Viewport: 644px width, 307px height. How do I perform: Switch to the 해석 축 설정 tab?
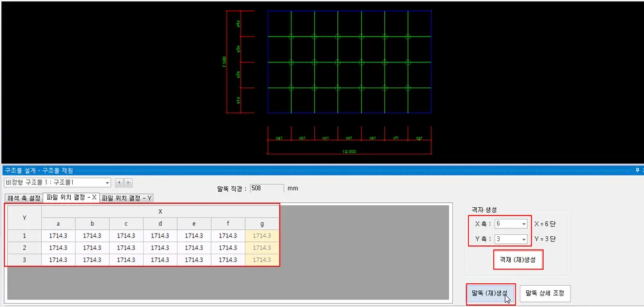pos(24,198)
